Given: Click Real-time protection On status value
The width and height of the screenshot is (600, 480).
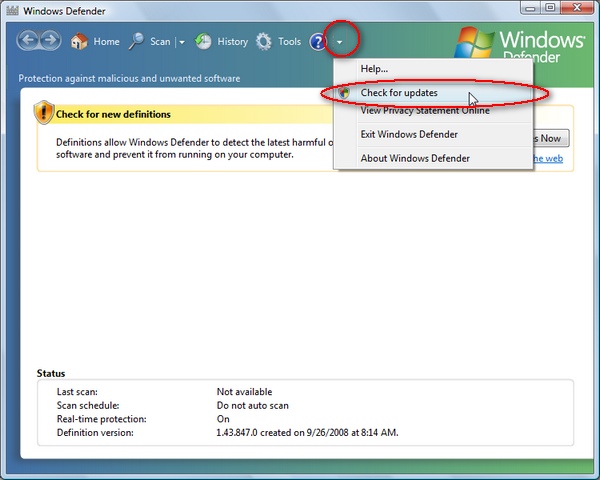Looking at the screenshot, I should click(x=223, y=419).
